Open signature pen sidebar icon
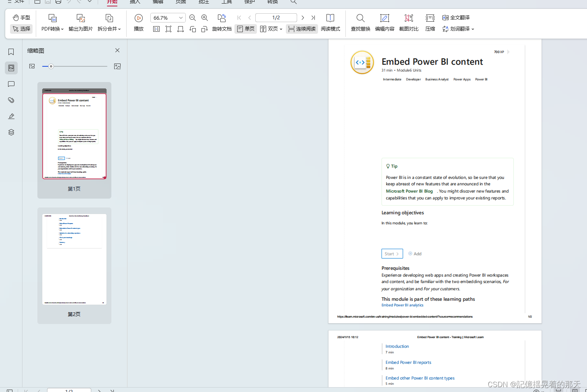This screenshot has width=587, height=392. 11,116
